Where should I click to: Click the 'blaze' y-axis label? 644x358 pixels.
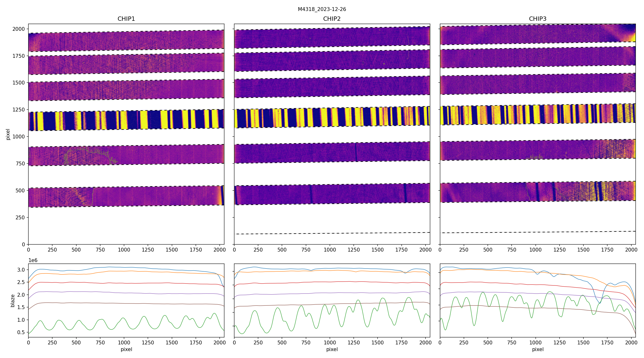(12, 300)
